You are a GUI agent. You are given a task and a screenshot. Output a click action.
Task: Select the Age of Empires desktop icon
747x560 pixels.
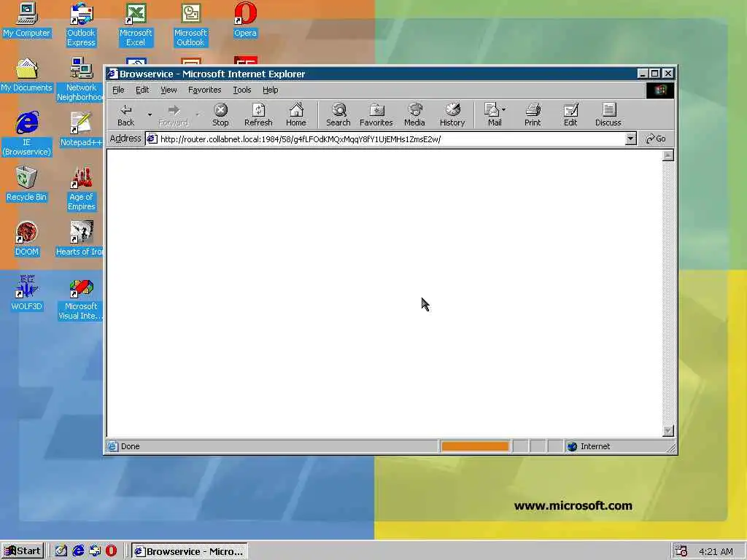(x=81, y=189)
